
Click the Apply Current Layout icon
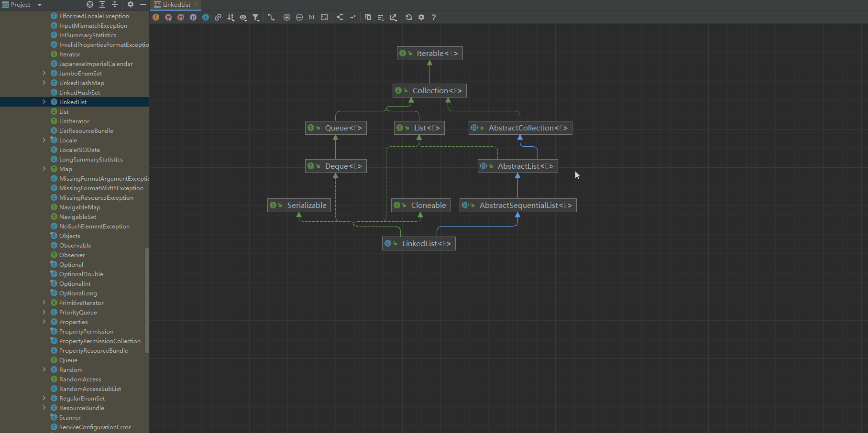pos(340,17)
